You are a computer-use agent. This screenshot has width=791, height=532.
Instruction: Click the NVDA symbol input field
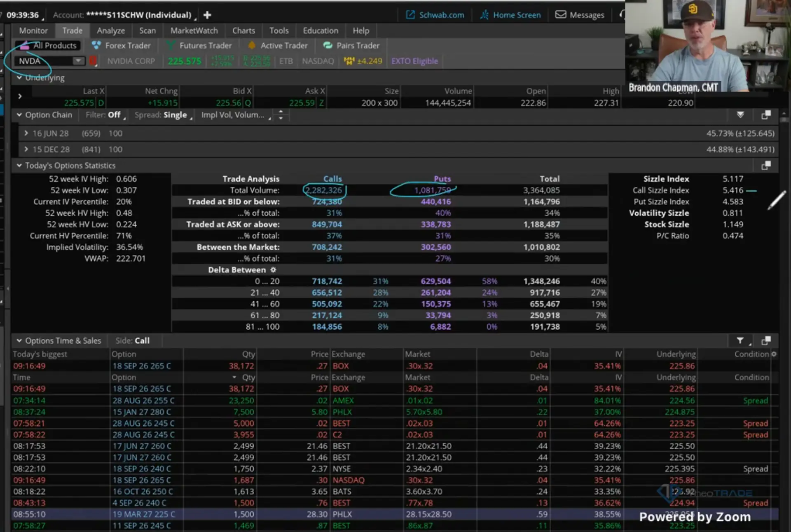[x=43, y=61]
